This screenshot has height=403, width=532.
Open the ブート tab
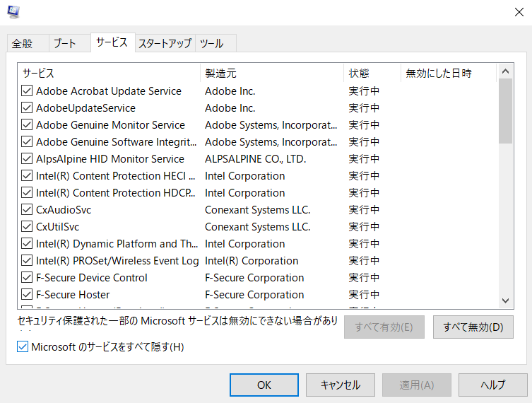point(69,43)
